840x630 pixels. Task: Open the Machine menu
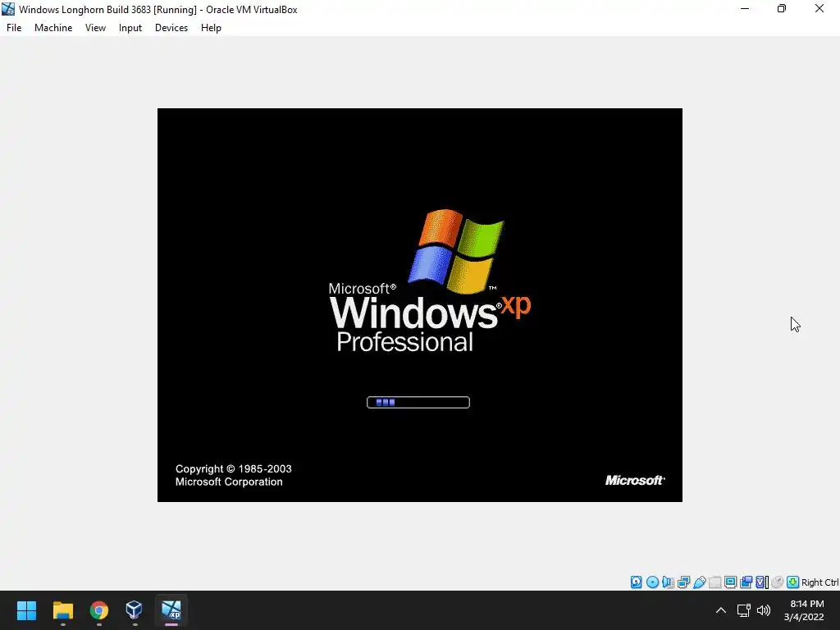click(x=53, y=28)
